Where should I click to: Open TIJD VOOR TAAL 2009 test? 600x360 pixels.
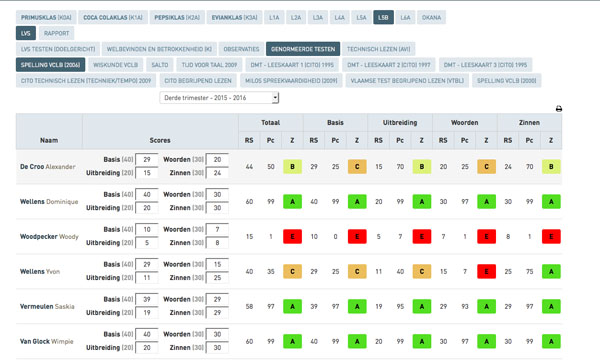click(x=209, y=65)
